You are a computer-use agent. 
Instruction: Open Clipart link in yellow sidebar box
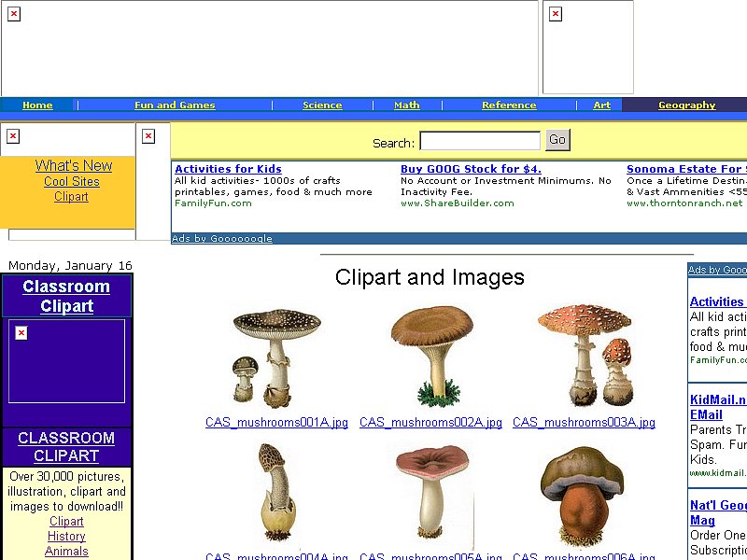pyautogui.click(x=71, y=196)
